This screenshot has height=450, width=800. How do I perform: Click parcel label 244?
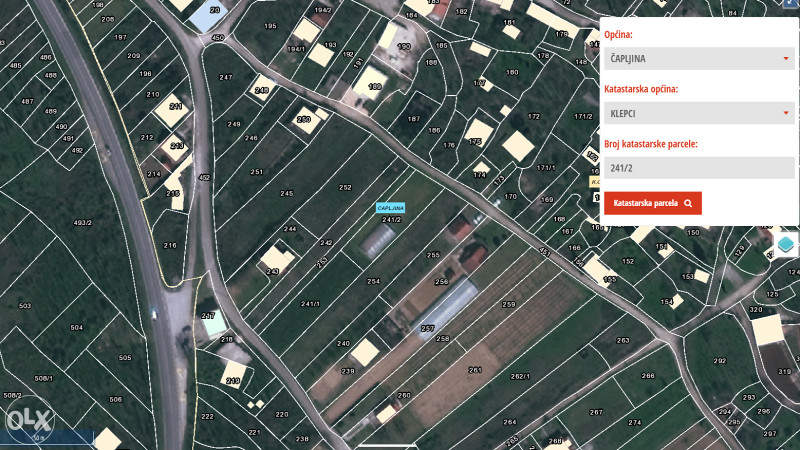[x=290, y=229]
